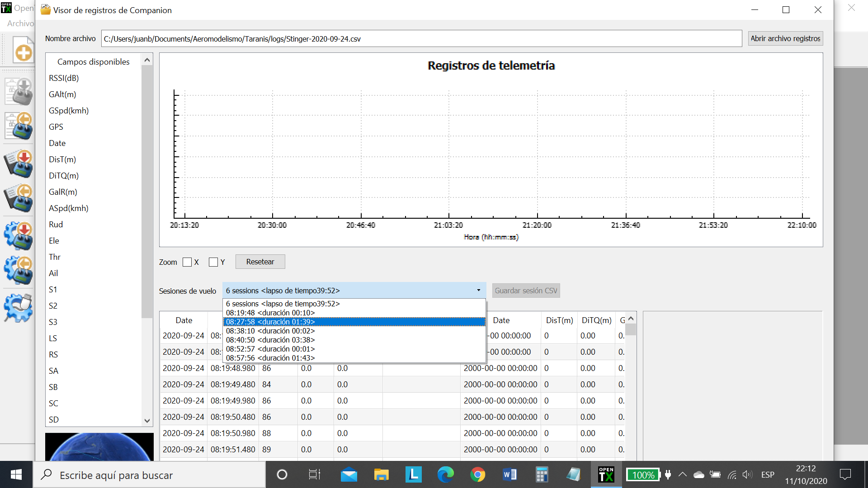Viewport: 868px width, 488px height.
Task: Enable Zoom Y checkbox
Action: (x=213, y=262)
